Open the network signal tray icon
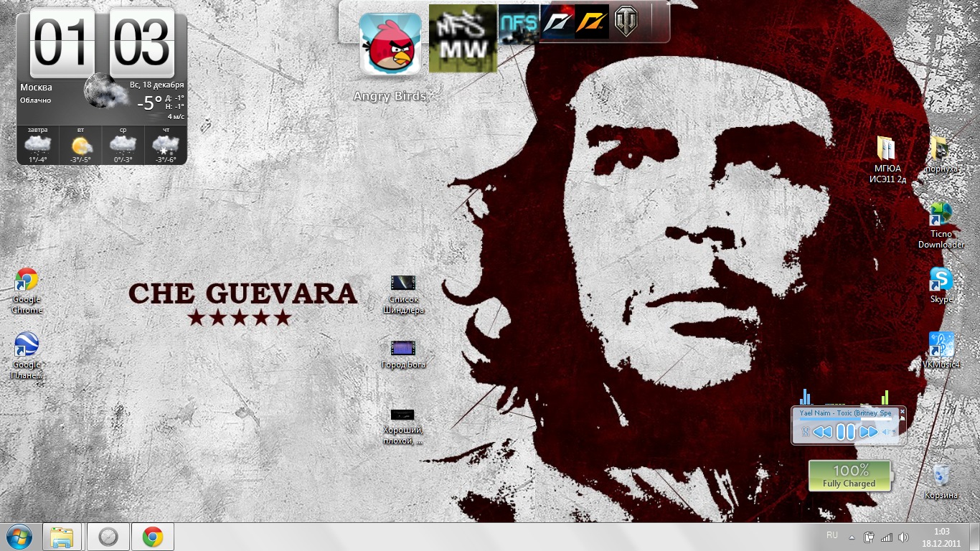Screen dimensions: 980x551 [x=887, y=537]
